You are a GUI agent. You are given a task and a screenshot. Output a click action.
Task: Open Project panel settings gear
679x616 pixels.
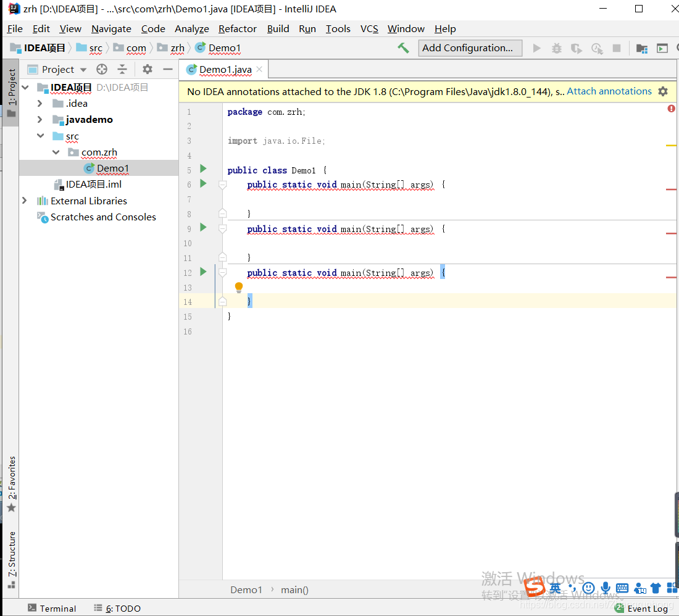[147, 70]
